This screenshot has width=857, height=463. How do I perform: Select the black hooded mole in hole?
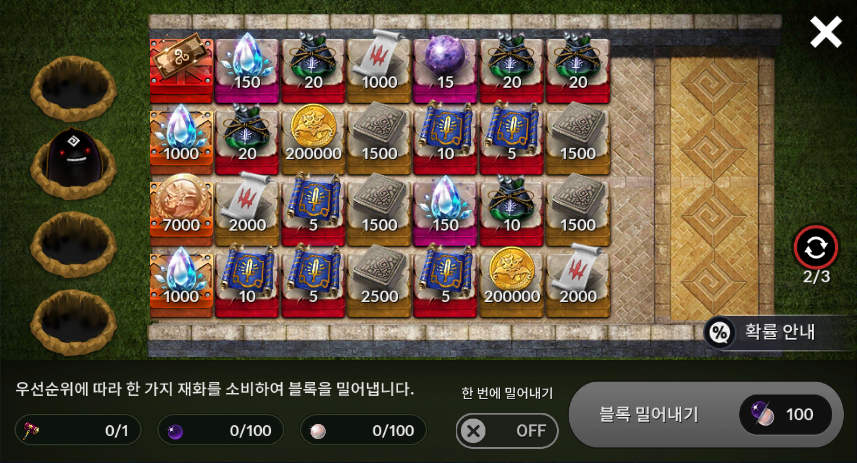(x=74, y=157)
